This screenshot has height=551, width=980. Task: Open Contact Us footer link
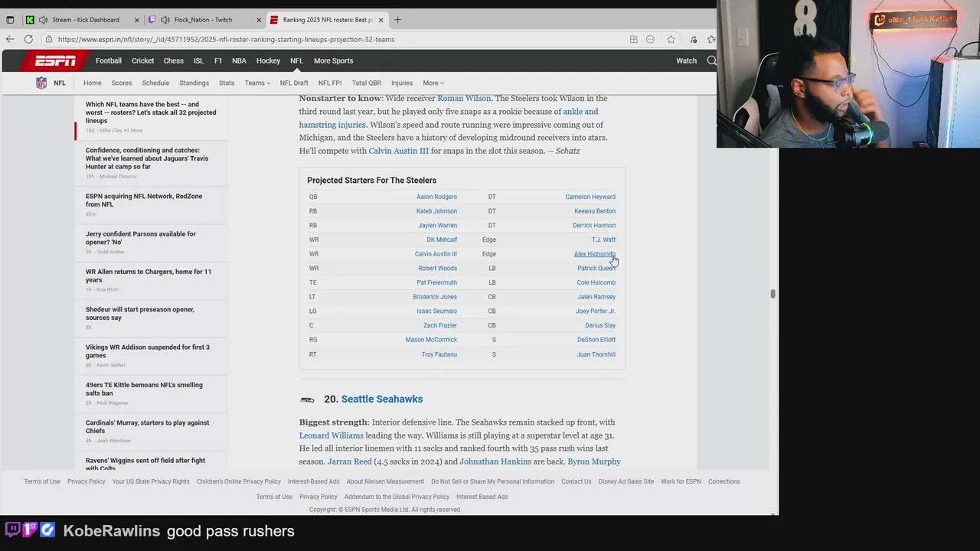tap(576, 481)
